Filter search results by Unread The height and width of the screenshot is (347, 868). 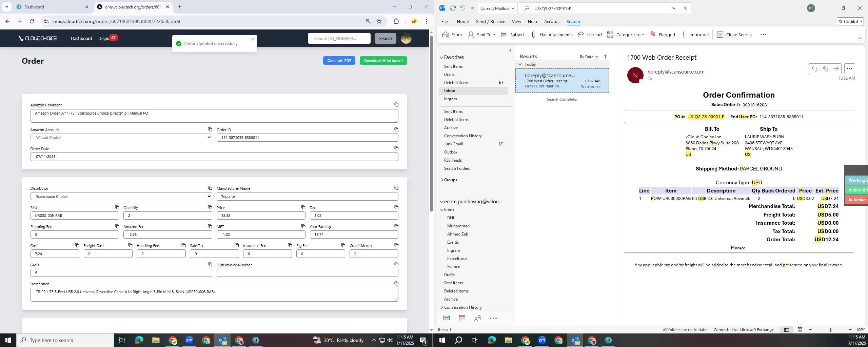click(x=590, y=35)
